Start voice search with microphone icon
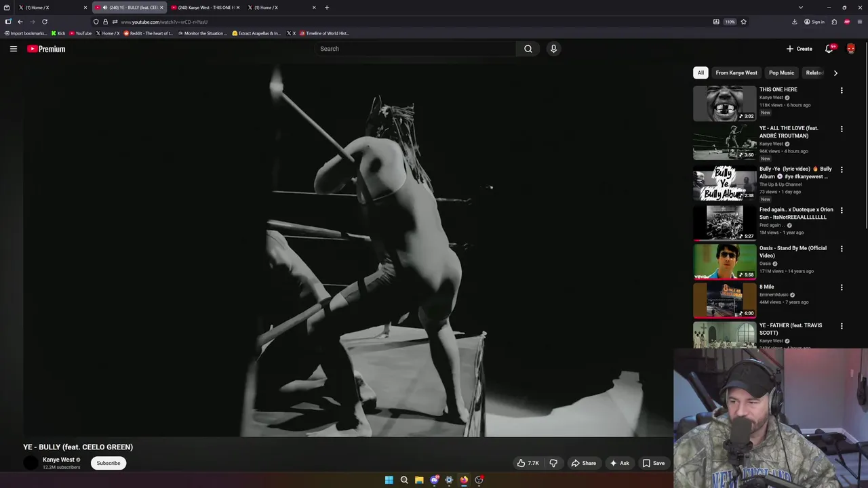The height and width of the screenshot is (488, 868). coord(553,49)
